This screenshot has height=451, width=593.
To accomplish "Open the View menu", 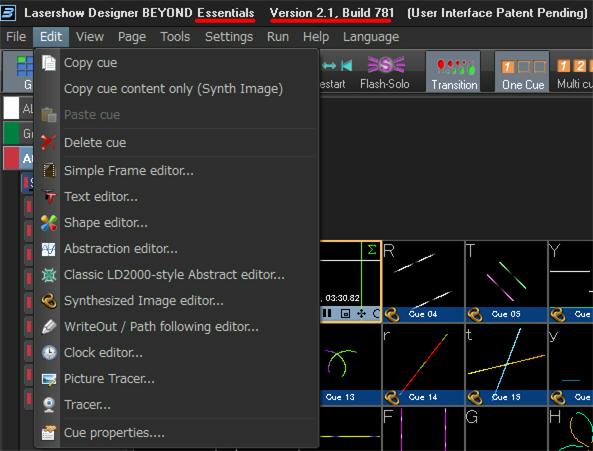I will (90, 37).
